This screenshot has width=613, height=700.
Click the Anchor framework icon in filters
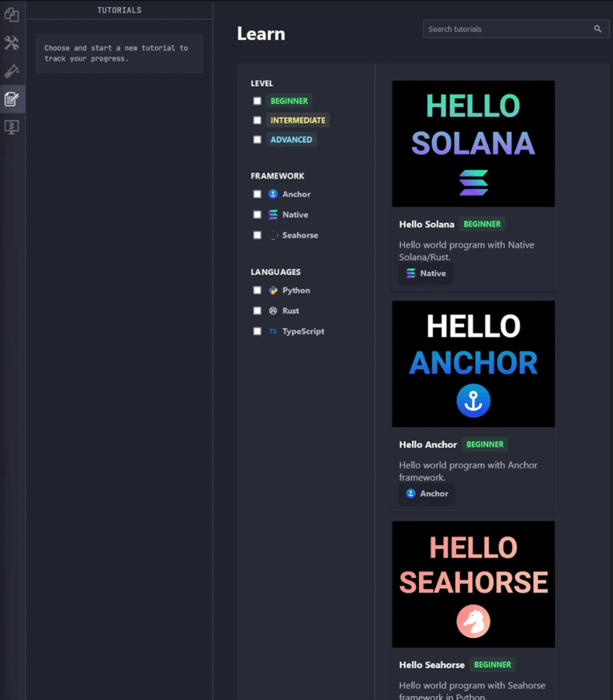(274, 194)
